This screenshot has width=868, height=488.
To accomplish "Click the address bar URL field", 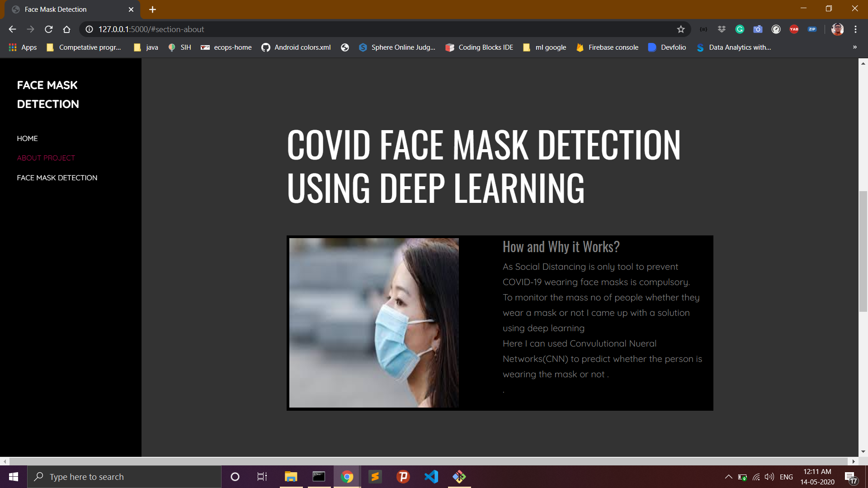I will pyautogui.click(x=362, y=29).
